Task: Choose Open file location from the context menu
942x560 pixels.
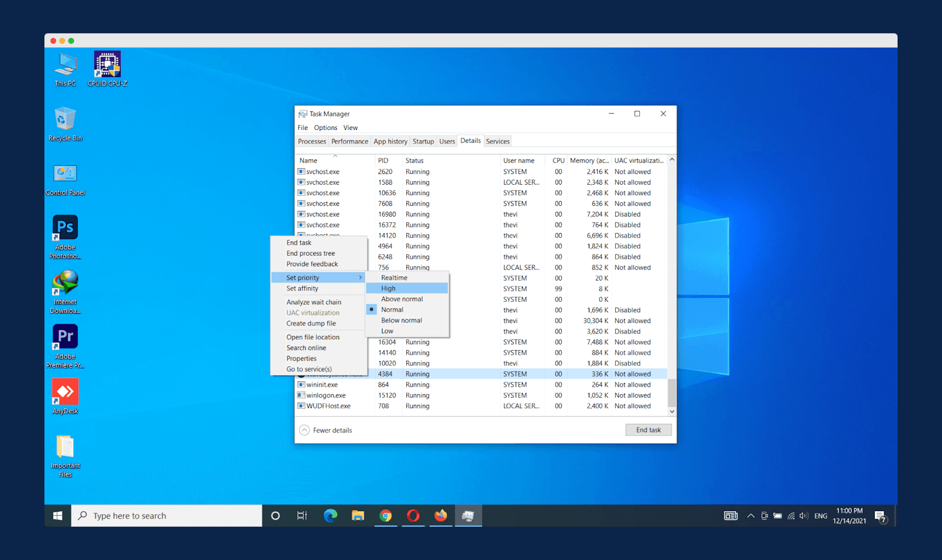Action: point(313,336)
